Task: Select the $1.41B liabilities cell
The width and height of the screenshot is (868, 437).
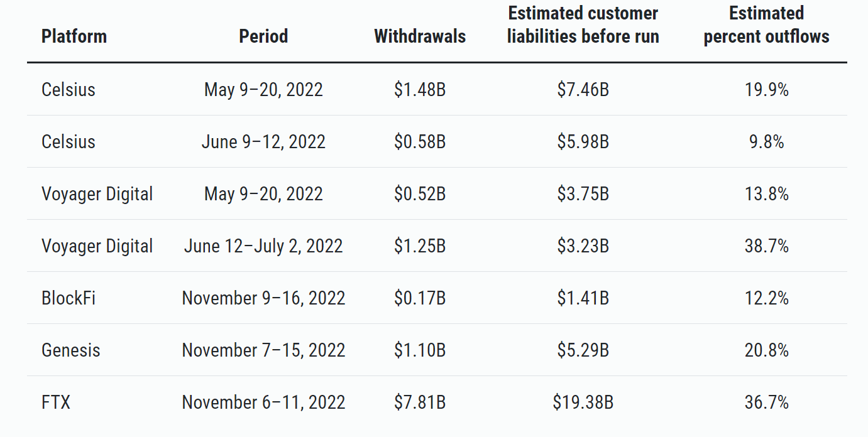Action: (x=583, y=298)
